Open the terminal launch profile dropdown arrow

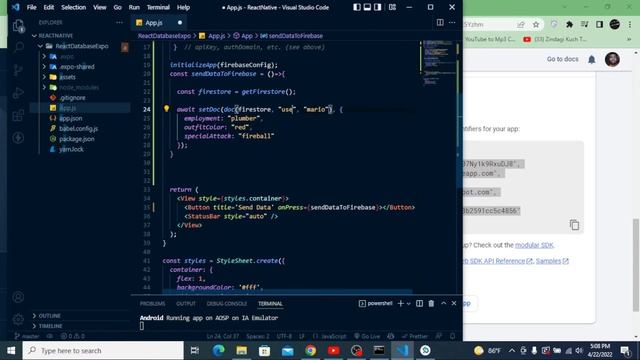(x=408, y=304)
